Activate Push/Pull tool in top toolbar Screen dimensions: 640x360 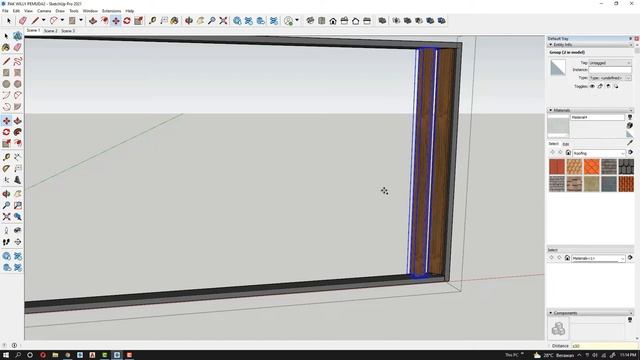(x=93, y=20)
